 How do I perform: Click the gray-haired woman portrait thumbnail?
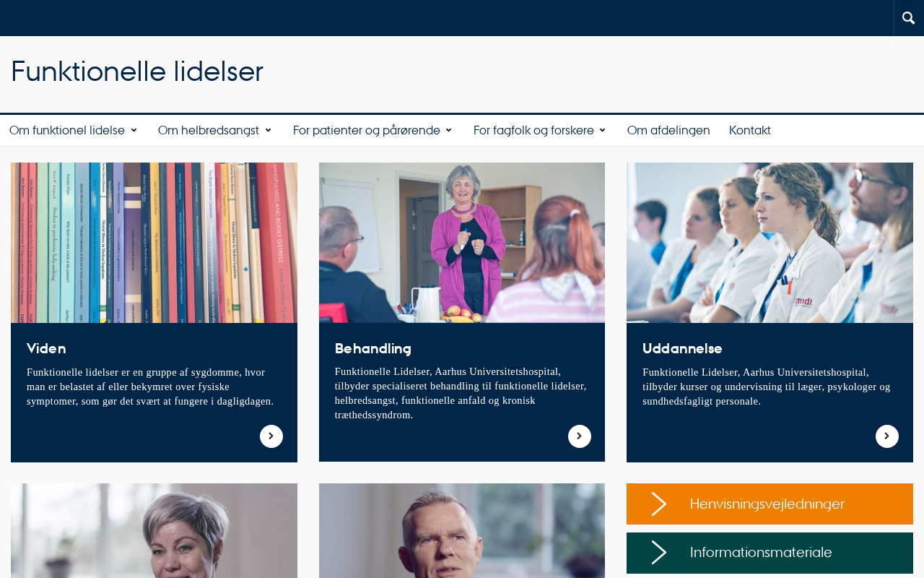click(x=154, y=530)
